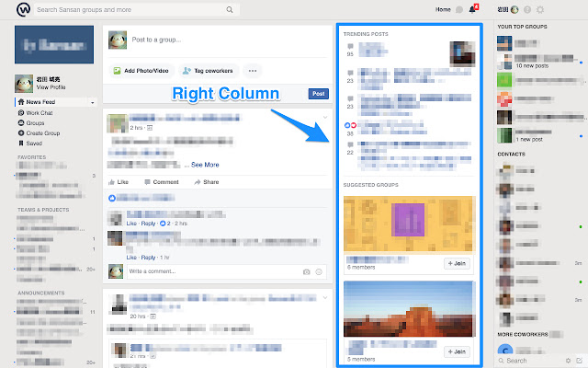The height and width of the screenshot is (368, 588).
Task: Click the user avatar in left sidebar
Action: (24, 84)
